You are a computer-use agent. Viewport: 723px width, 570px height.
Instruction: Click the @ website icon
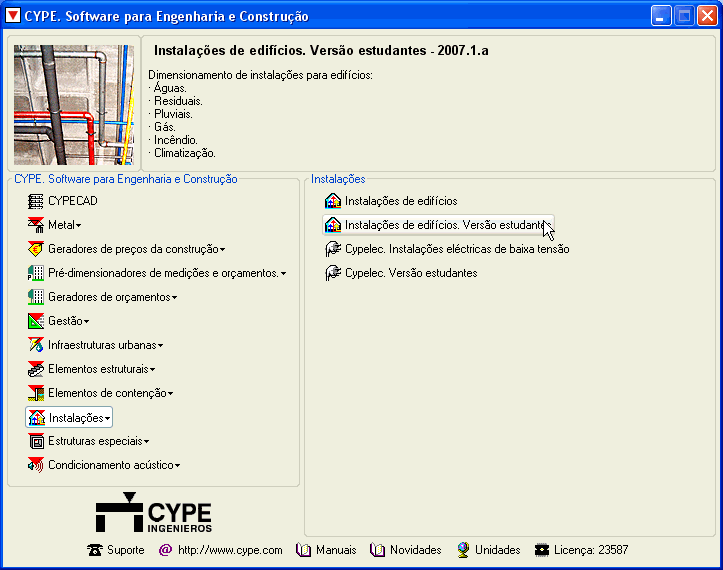tap(165, 550)
